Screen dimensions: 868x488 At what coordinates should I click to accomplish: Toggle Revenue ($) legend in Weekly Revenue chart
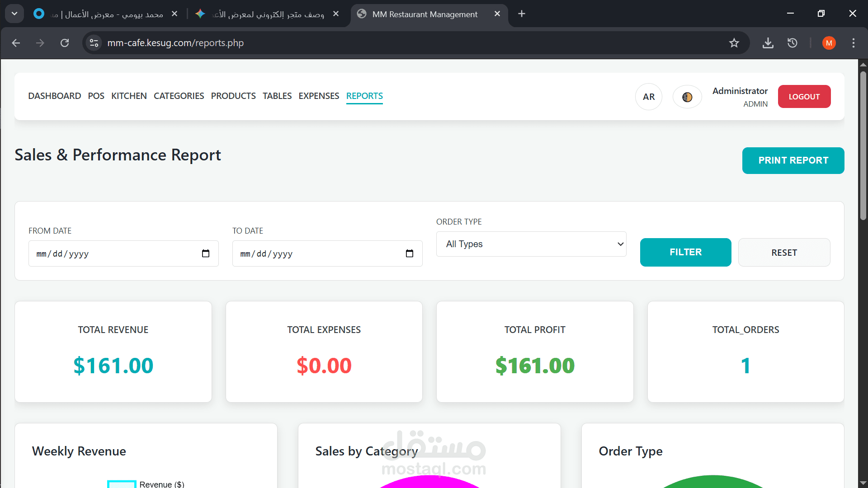(146, 484)
